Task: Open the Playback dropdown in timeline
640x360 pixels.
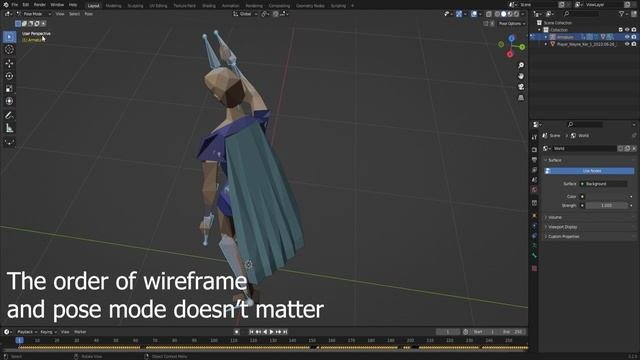Action: pos(27,332)
